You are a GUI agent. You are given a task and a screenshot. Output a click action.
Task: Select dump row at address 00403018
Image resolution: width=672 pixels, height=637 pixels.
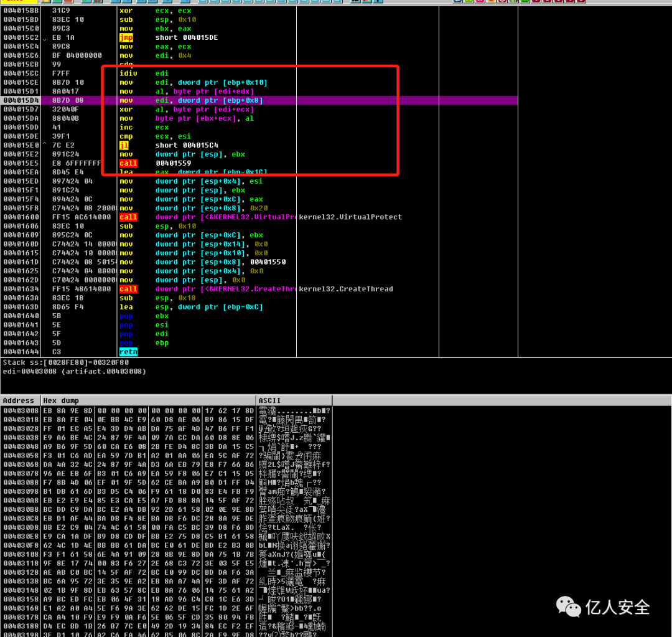point(166,420)
